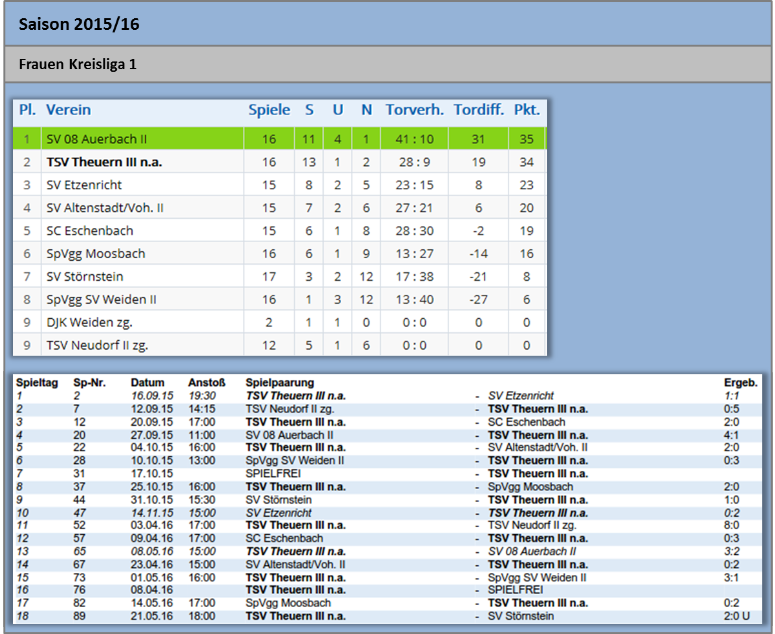Screen dimensions: 775x634
Task: Click 'SV Störnstein' in the standings table
Action: point(85,277)
